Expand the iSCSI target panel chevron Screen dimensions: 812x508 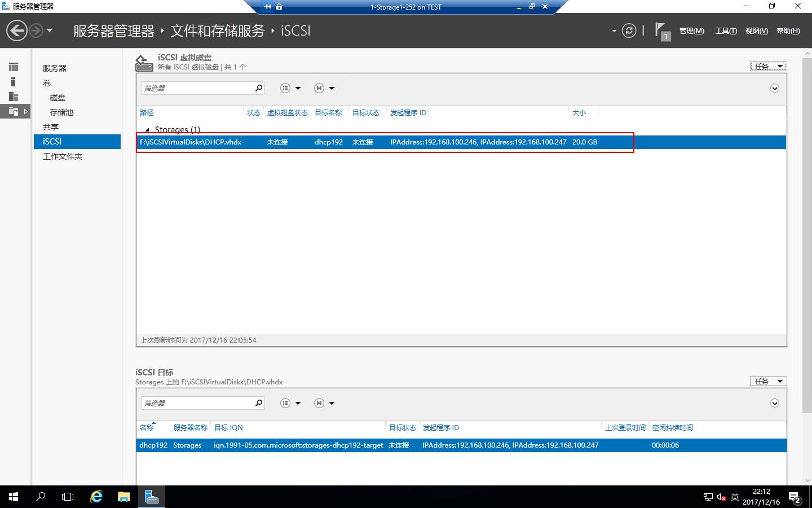[x=775, y=403]
